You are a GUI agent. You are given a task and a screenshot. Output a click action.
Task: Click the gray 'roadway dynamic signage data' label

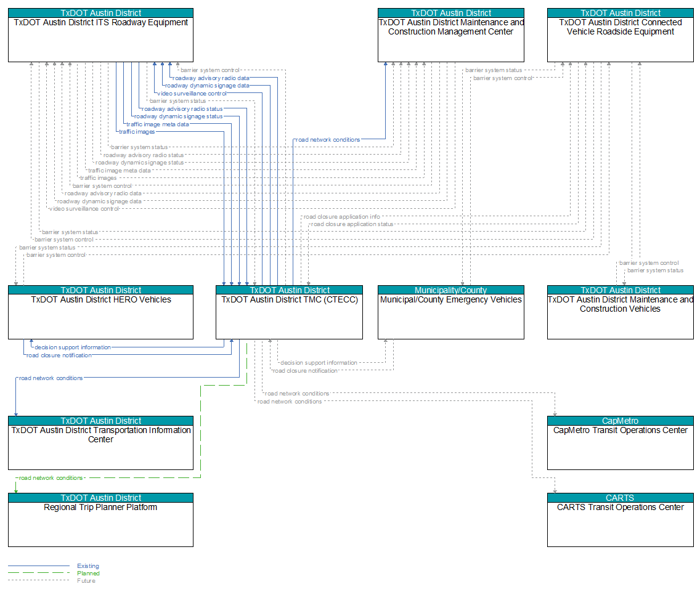tap(99, 201)
